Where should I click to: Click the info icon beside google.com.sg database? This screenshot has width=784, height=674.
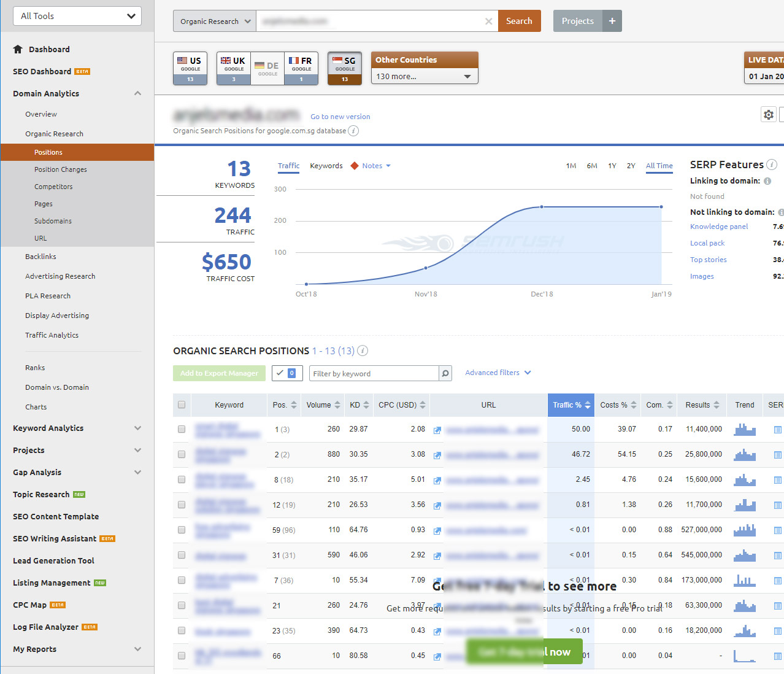coord(353,131)
